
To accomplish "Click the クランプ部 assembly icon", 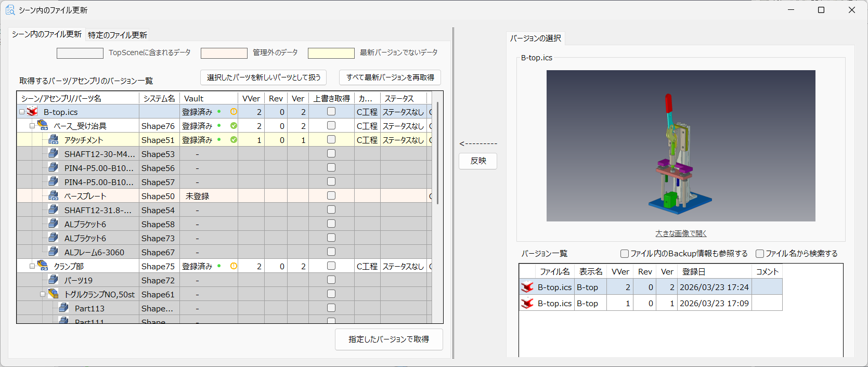I will [43, 266].
